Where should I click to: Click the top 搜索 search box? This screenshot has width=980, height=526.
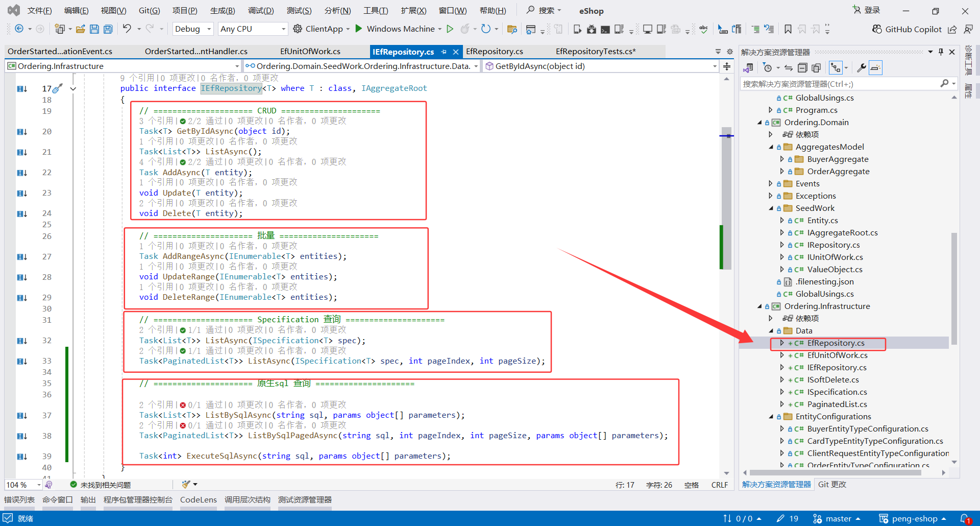(x=544, y=10)
